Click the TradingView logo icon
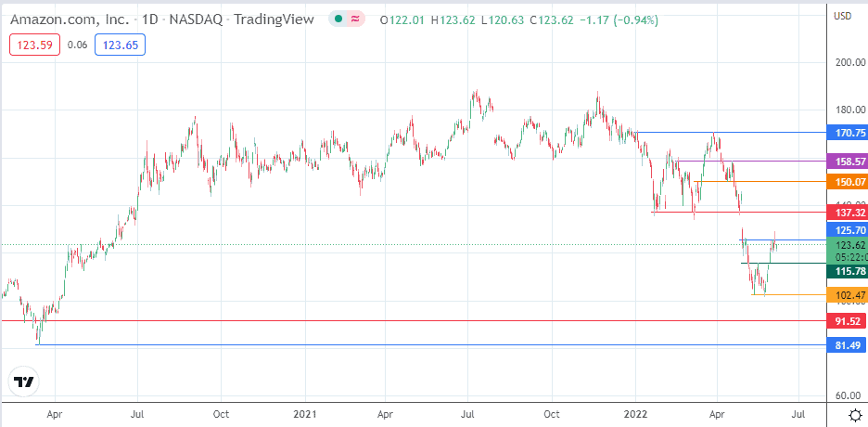Screen dimensions: 868x427 pos(24,382)
